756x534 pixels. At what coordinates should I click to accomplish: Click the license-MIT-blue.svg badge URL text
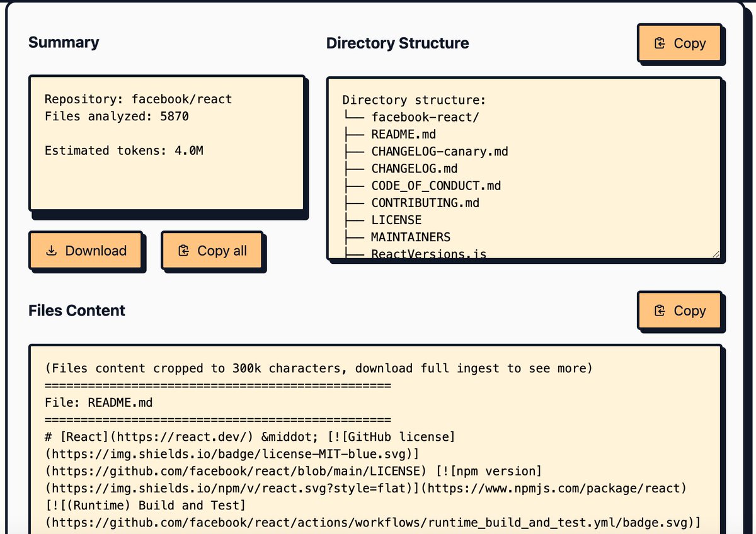click(x=232, y=453)
